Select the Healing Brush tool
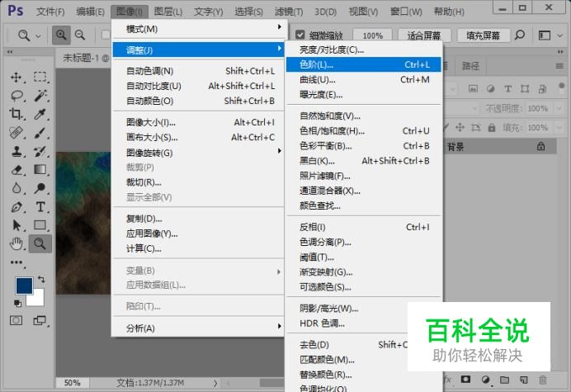The height and width of the screenshot is (392, 571). tap(16, 133)
